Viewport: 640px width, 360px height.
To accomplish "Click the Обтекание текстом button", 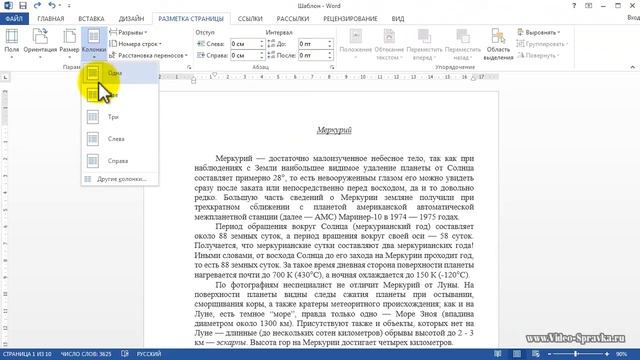I will click(x=389, y=44).
